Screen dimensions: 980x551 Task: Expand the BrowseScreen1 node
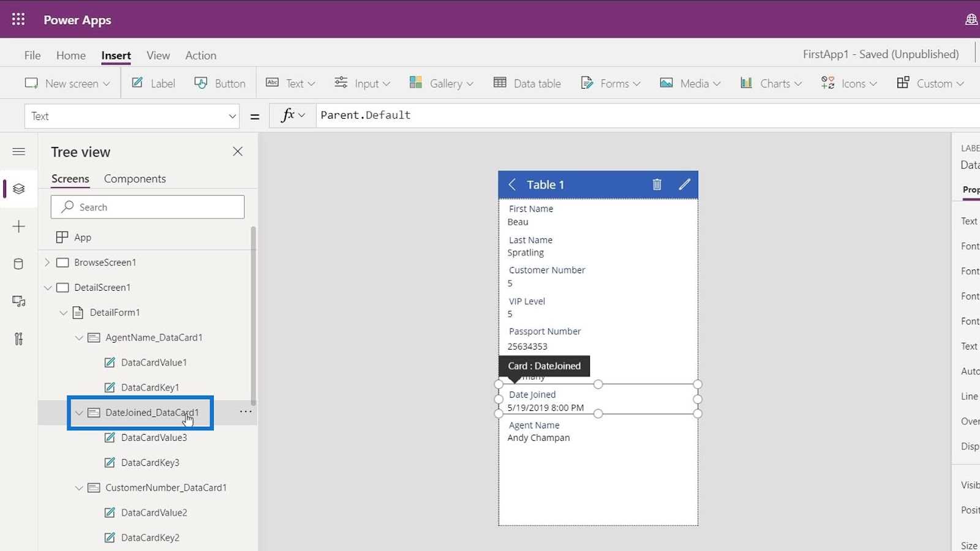point(47,262)
